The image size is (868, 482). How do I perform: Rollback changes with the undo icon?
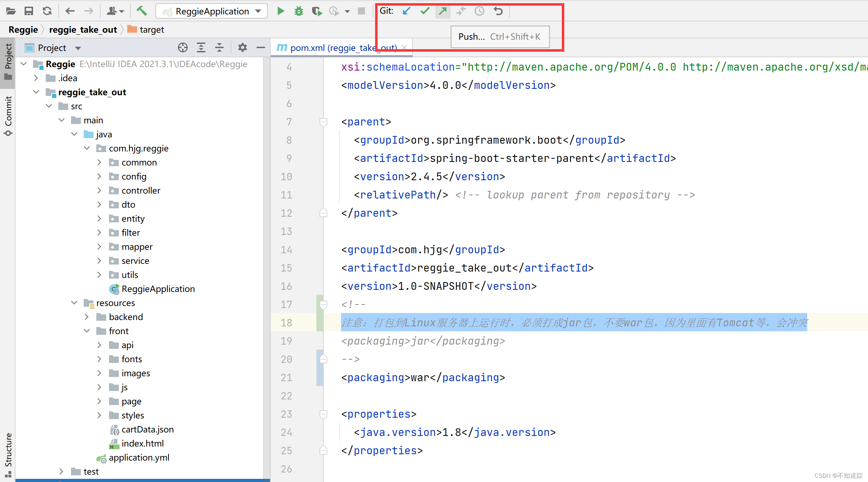click(x=498, y=11)
